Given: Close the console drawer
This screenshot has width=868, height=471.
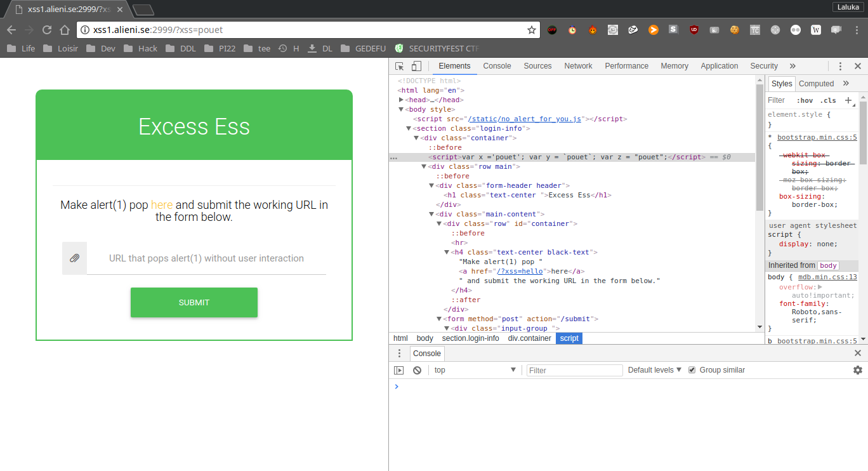Looking at the screenshot, I should tap(858, 354).
